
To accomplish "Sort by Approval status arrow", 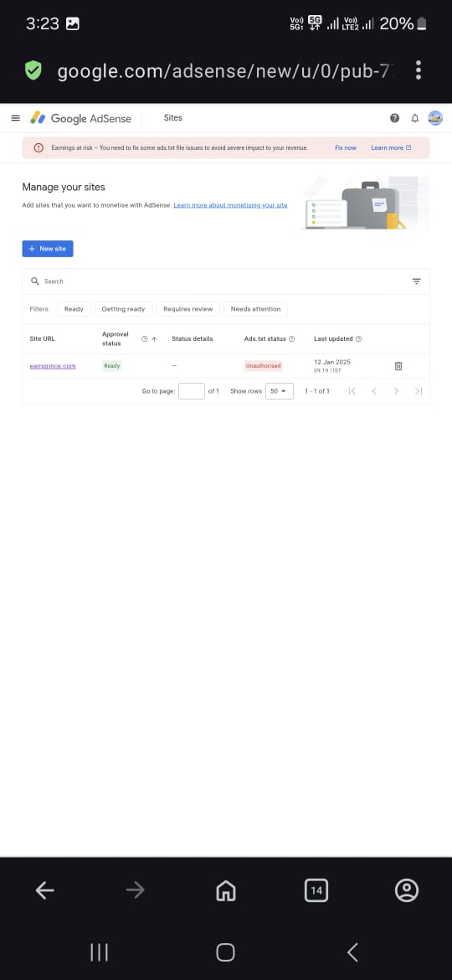I will [x=154, y=338].
